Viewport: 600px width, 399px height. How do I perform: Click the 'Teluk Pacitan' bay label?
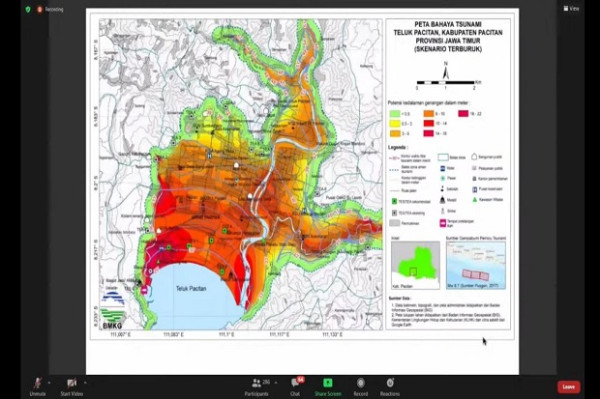(191, 288)
